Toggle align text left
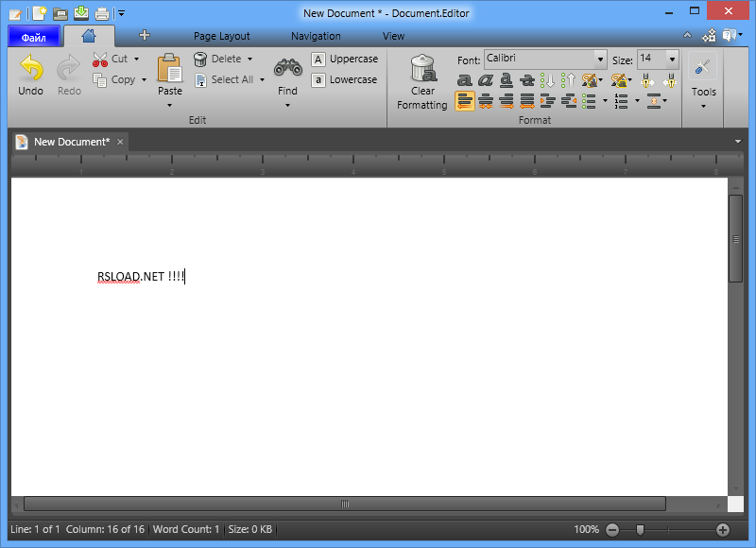Viewport: 756px width, 548px height. point(464,101)
